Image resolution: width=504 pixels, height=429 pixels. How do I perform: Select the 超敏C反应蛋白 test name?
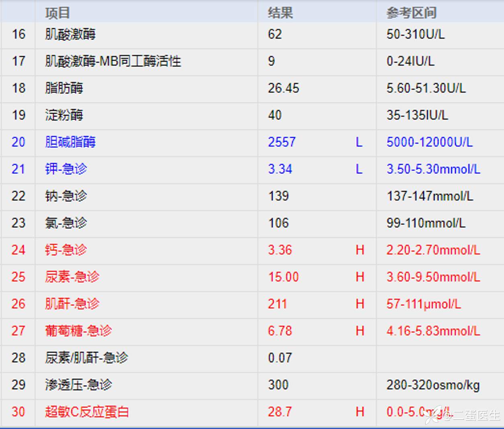click(x=87, y=412)
